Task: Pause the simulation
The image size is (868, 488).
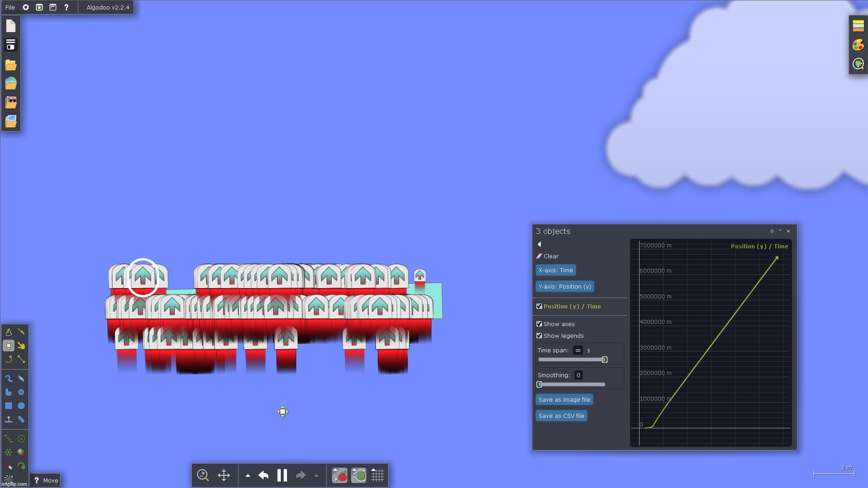Action: (282, 475)
